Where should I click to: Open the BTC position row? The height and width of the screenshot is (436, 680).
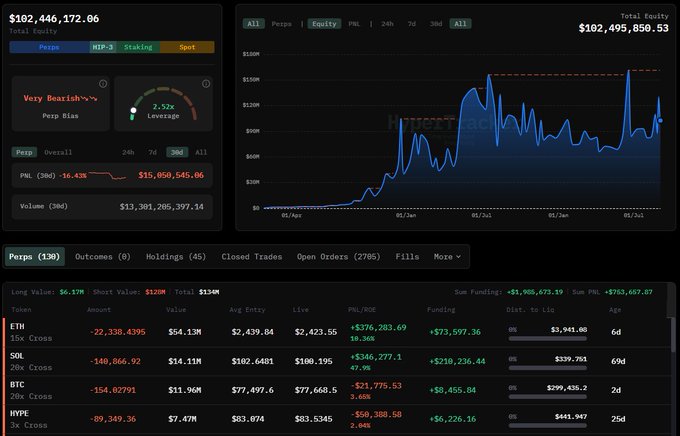[337, 390]
